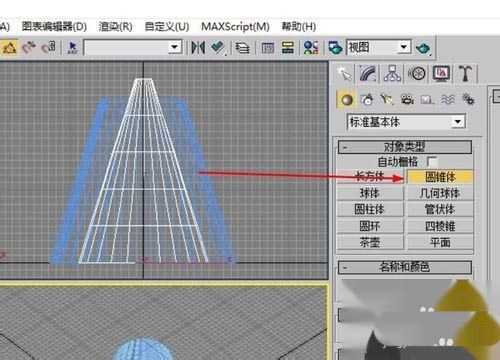Select the Helpers category icon
Image resolution: width=500 pixels, height=360 pixels.
coord(427,100)
